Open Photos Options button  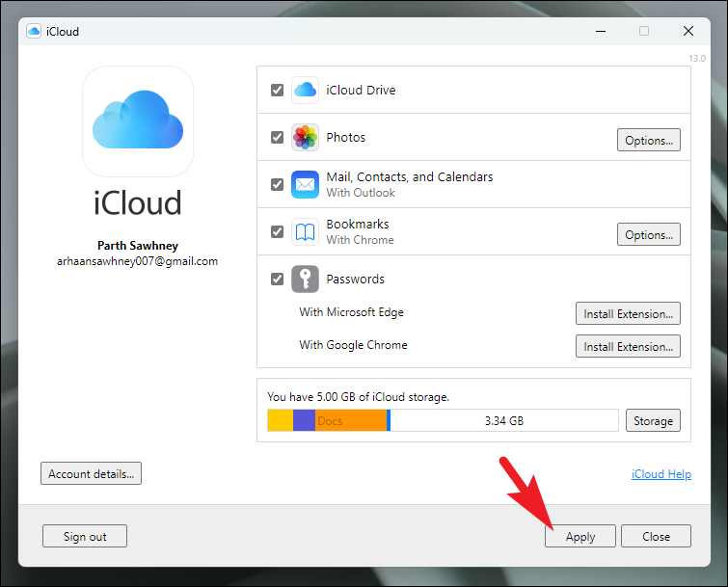[x=649, y=140]
